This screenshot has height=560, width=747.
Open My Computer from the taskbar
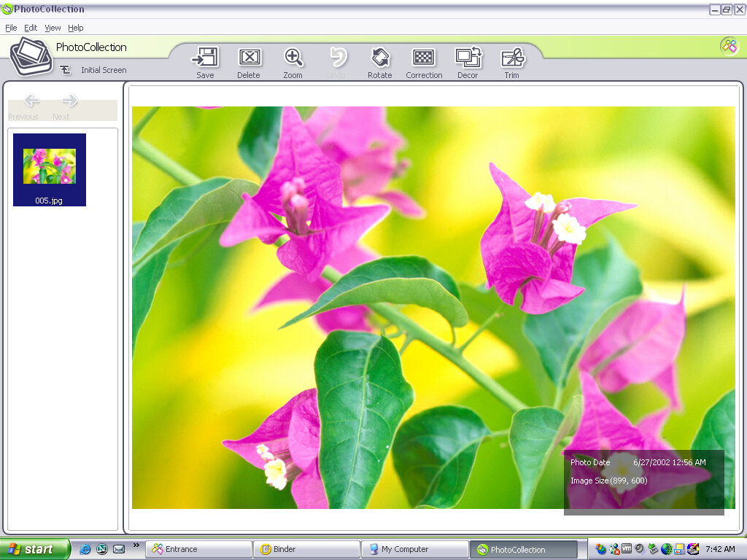tap(414, 549)
